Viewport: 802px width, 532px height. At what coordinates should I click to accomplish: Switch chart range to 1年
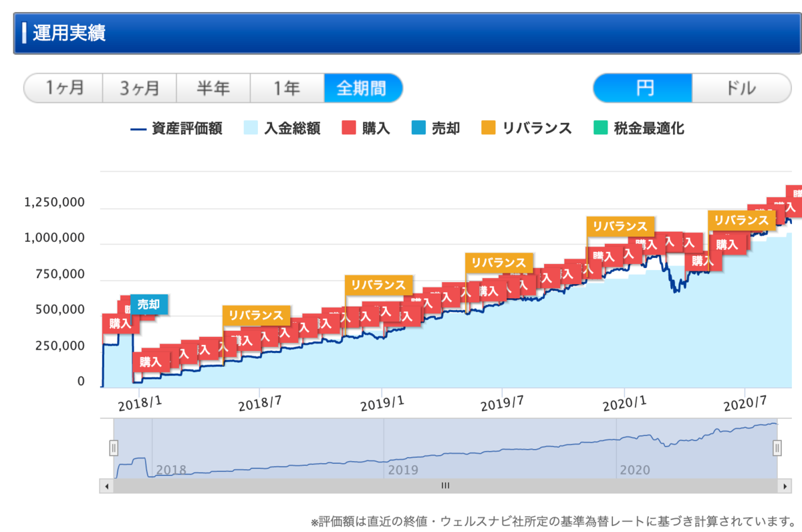[287, 88]
